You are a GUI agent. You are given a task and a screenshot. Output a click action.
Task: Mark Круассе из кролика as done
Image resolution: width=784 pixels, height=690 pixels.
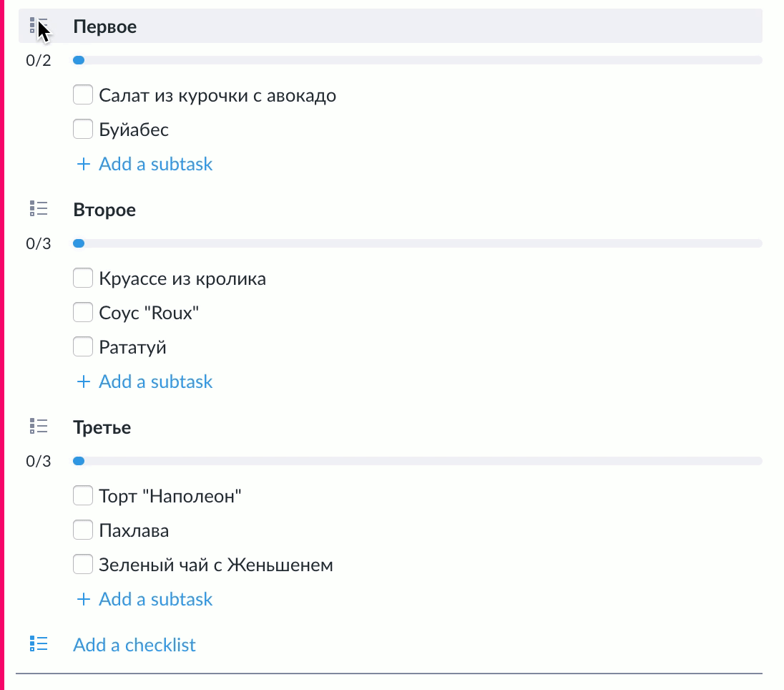pyautogui.click(x=83, y=278)
